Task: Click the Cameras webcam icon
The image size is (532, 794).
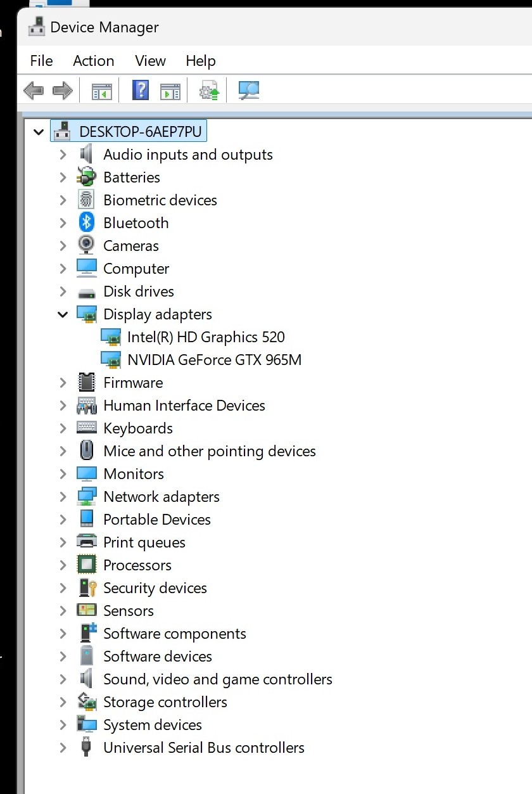Action: [87, 245]
